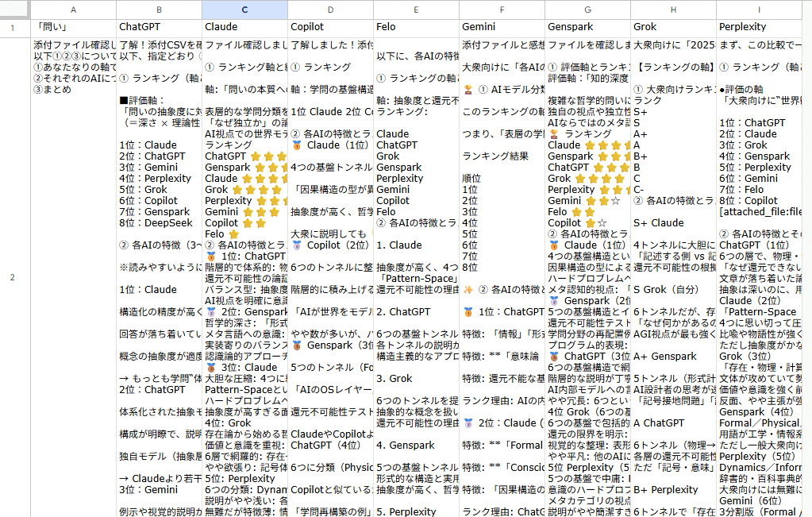The image size is (812, 517).
Task: Select column C header
Action: coord(245,10)
